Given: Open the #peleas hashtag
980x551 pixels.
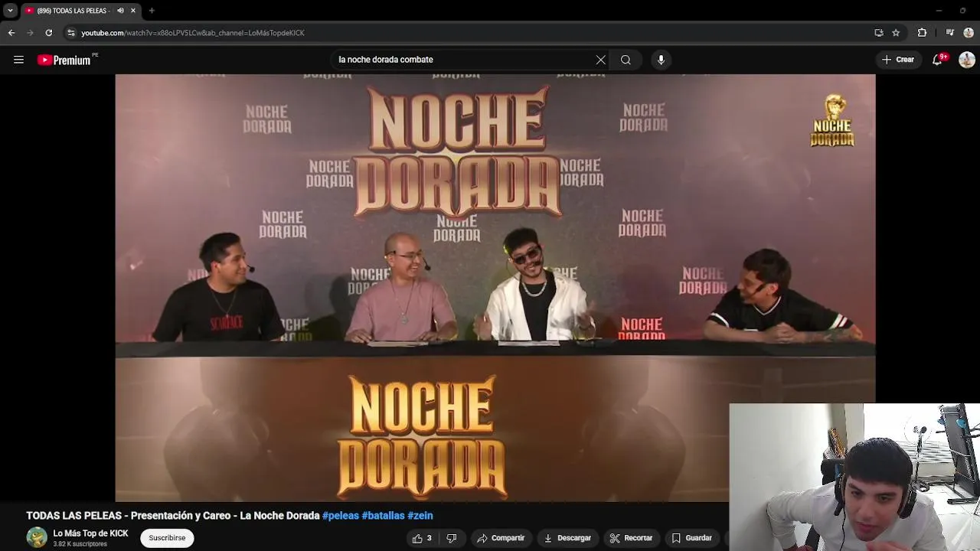Looking at the screenshot, I should pos(341,516).
